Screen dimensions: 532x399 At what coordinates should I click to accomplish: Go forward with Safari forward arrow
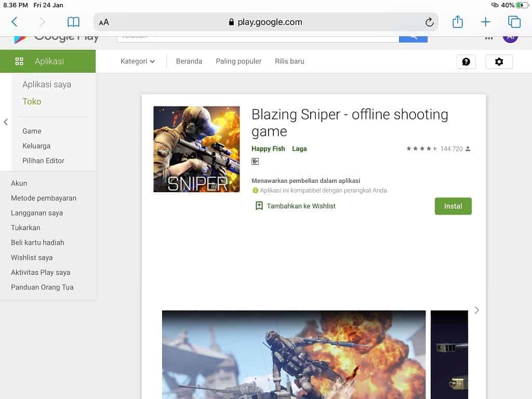click(42, 22)
